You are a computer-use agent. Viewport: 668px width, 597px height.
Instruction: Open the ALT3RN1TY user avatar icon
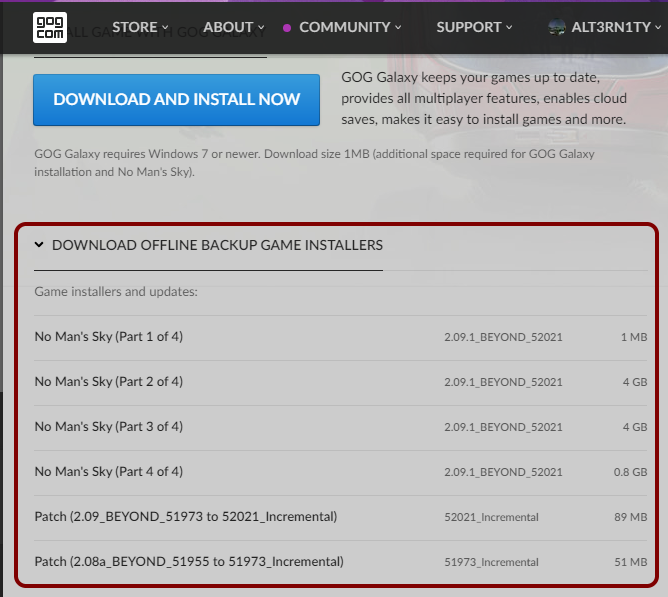click(x=557, y=27)
